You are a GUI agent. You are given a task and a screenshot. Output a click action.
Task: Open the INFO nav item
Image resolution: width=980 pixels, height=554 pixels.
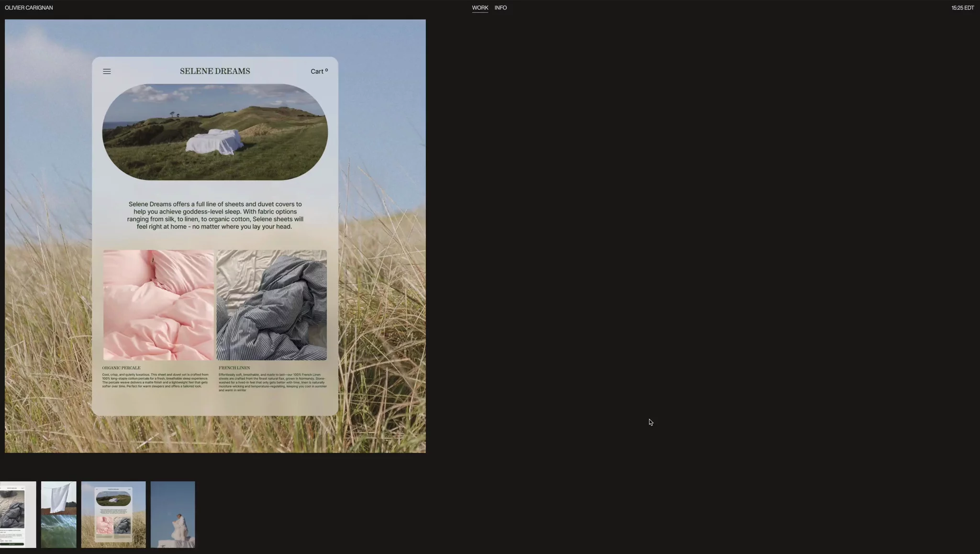[500, 8]
